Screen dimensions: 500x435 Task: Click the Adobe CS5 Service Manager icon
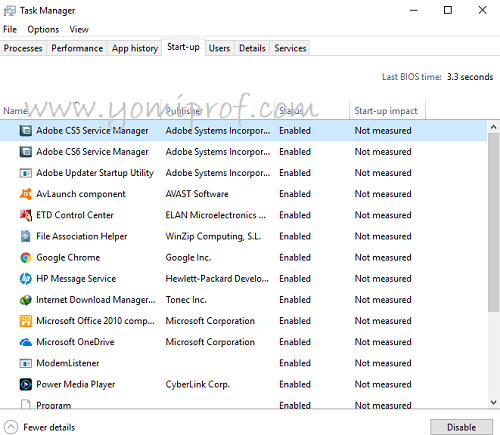[26, 131]
